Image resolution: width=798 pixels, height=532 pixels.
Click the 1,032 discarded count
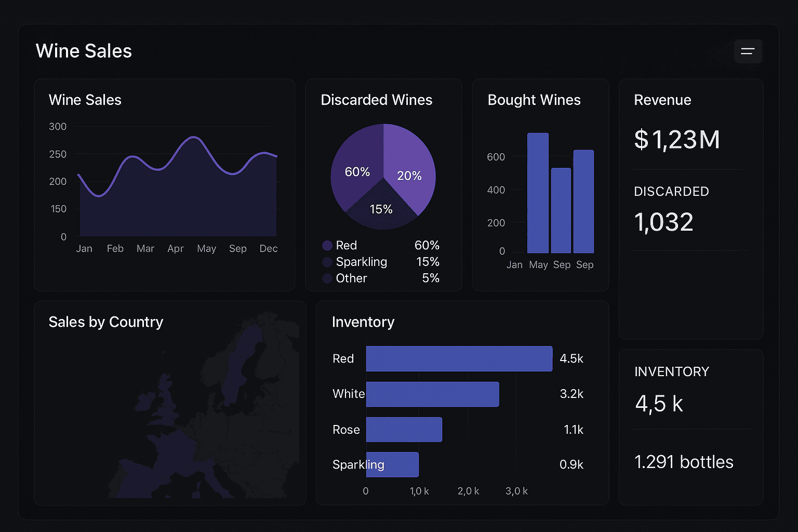click(x=663, y=222)
